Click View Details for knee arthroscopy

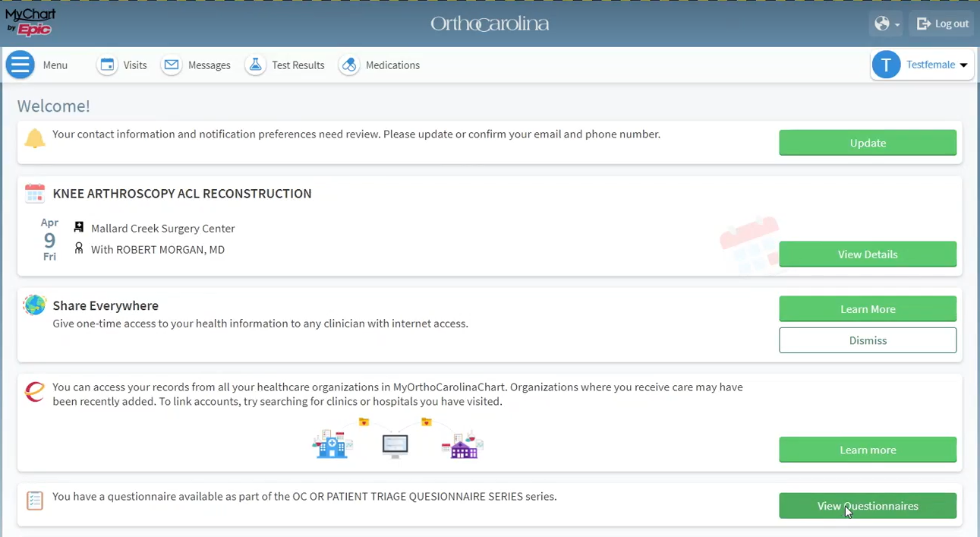(868, 254)
